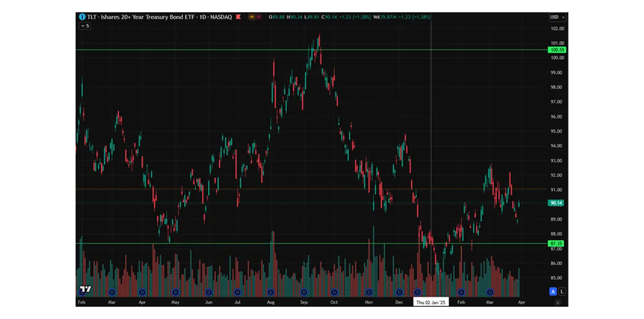Click the Thu 02 Jan '25 date label
Screen dimensions: 644x319
431,302
